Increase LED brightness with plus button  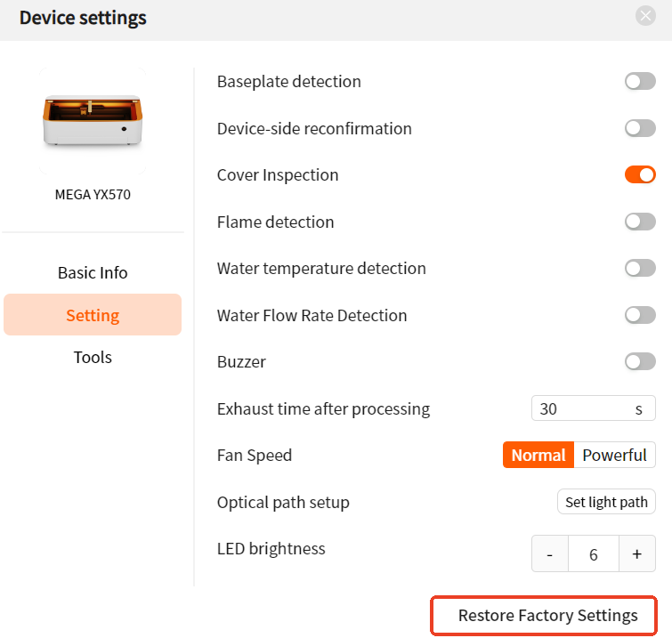[637, 553]
